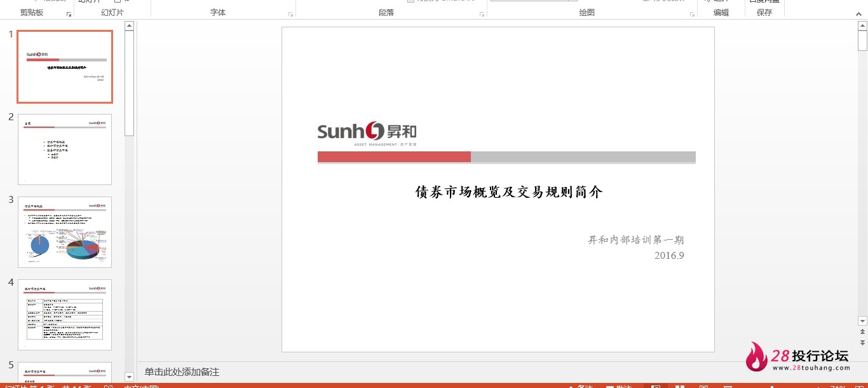The image size is (868, 388).
Task: Click the 保存 group label in ribbon
Action: 764,13
